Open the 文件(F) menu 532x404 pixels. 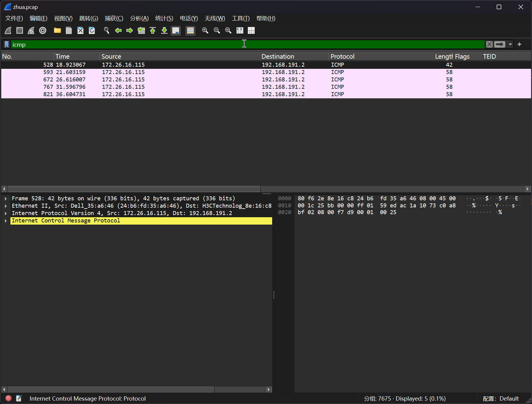tap(14, 18)
